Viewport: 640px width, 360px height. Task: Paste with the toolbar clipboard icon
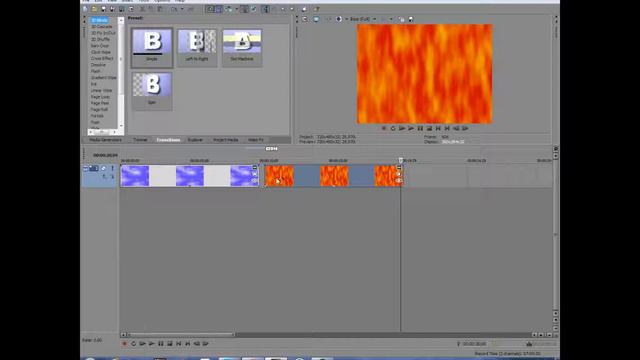[x=160, y=9]
